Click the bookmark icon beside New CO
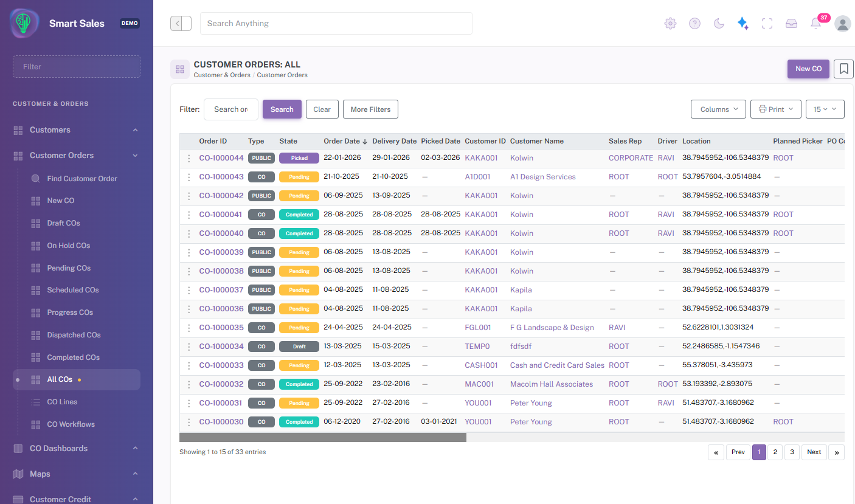The image size is (855, 504). click(843, 69)
